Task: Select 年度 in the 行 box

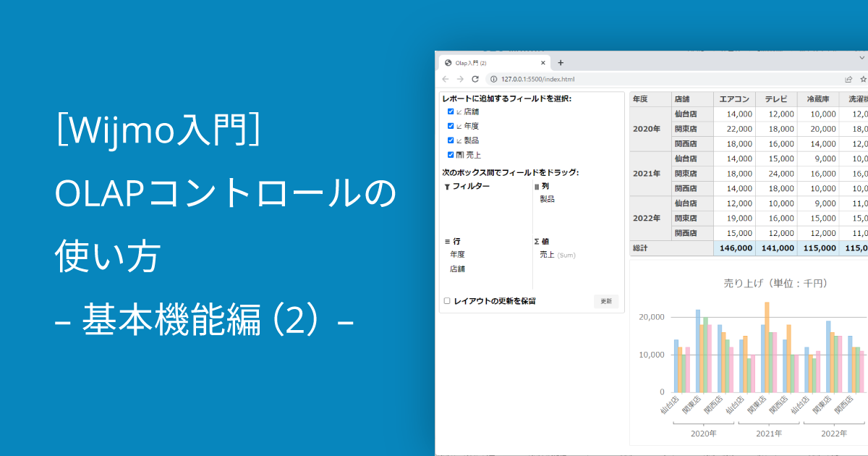Action: 457,255
